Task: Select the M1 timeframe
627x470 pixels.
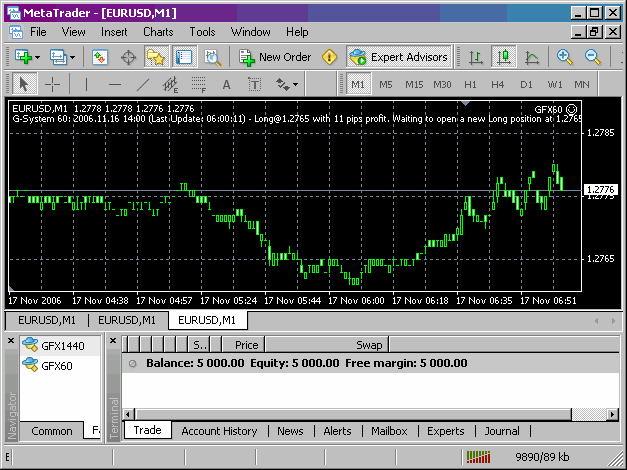Action: (358, 84)
